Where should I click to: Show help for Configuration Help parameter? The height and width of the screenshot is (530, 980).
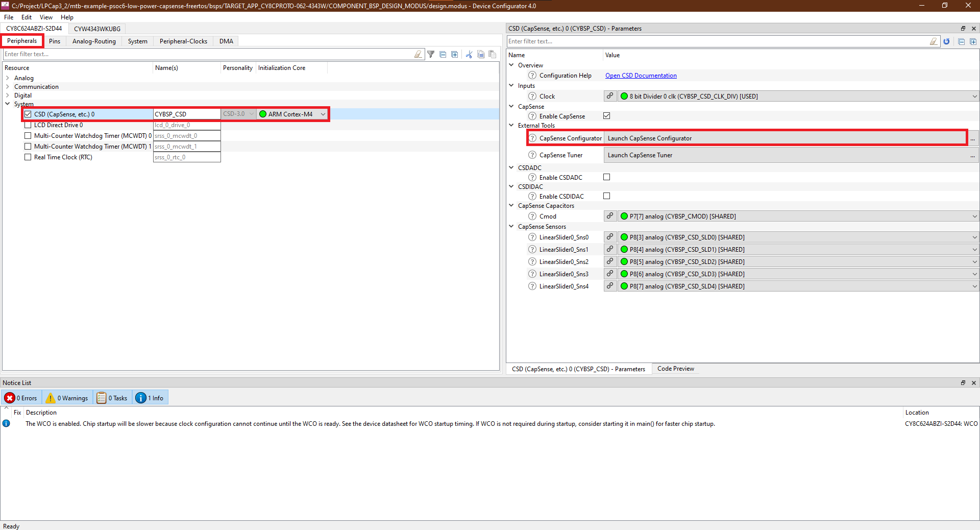coord(532,76)
